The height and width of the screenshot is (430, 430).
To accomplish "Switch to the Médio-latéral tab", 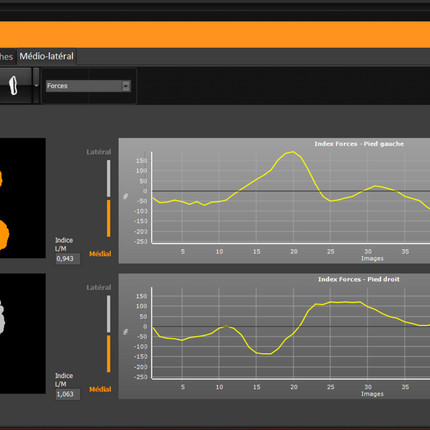I will (47, 56).
